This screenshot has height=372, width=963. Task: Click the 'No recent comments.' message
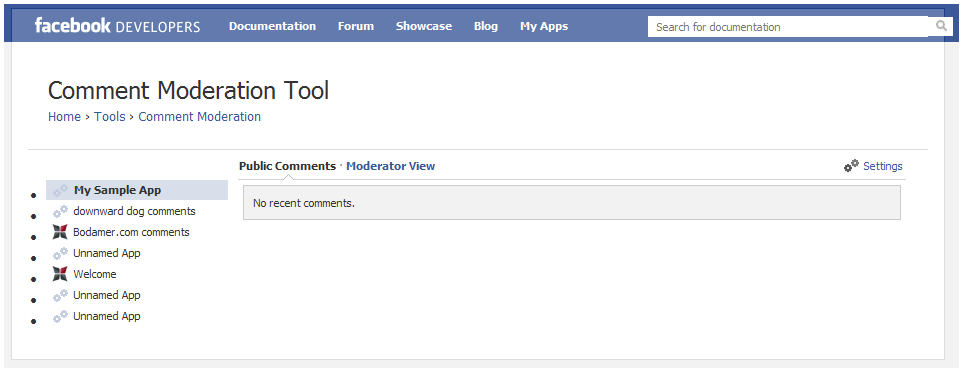click(304, 203)
